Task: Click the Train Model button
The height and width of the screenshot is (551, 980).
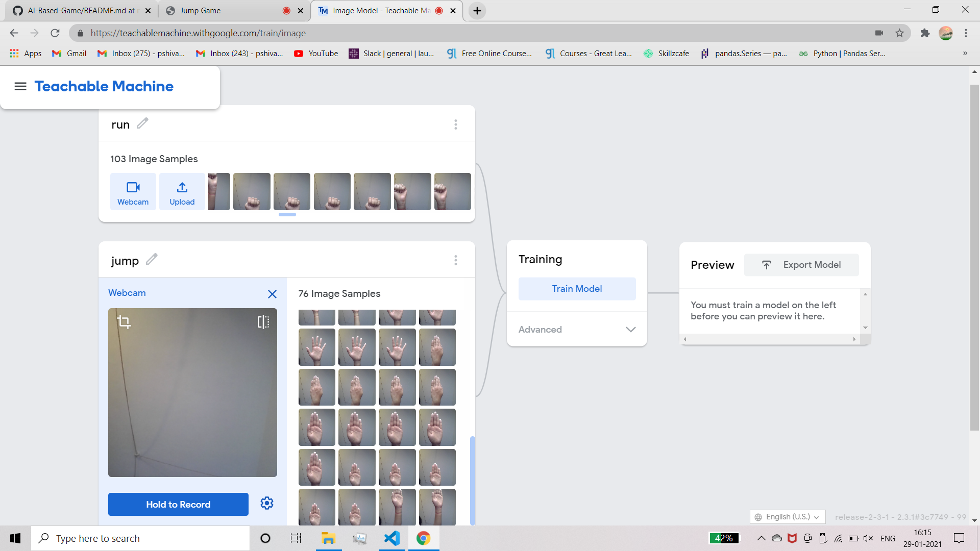Action: pos(576,288)
